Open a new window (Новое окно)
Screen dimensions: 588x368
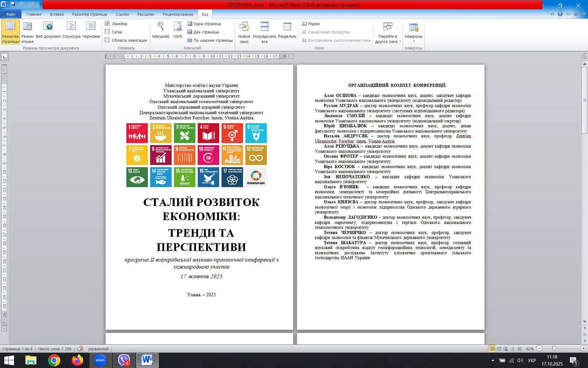244,32
